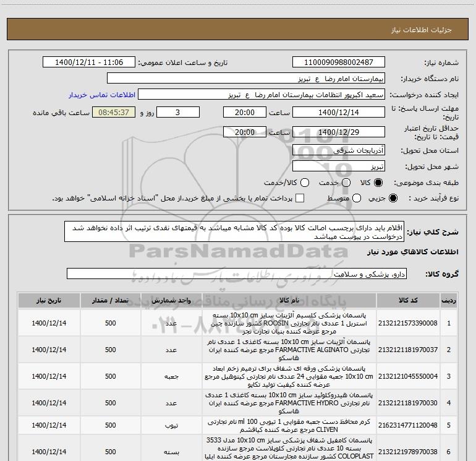Click the واحد شمارش column header
The image size is (476, 461).
coord(171,300)
